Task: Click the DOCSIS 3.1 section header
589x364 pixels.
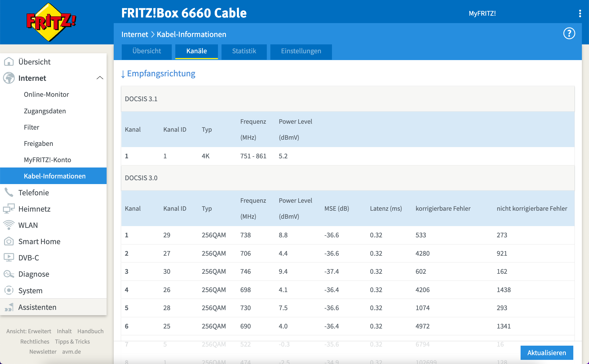Action: point(348,99)
